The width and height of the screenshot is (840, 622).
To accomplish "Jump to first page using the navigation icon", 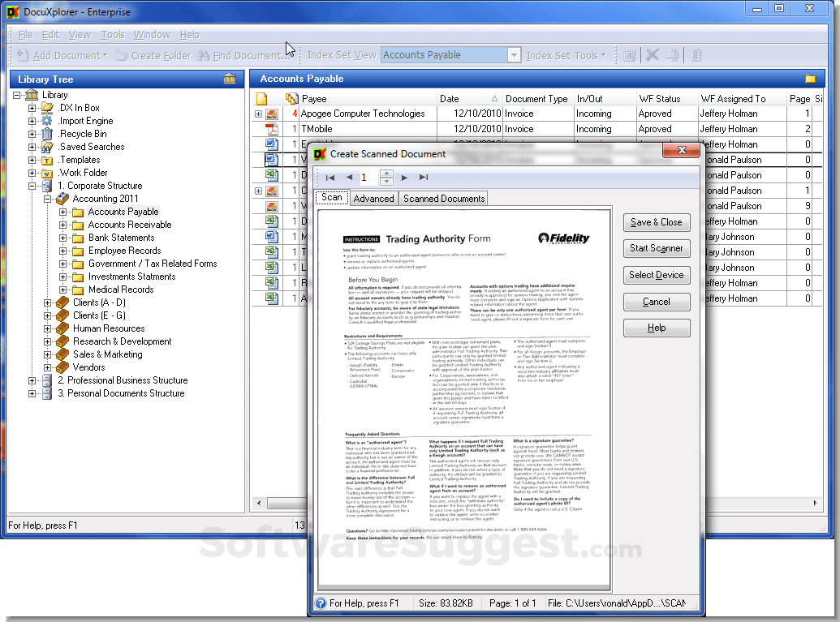I will (x=330, y=177).
